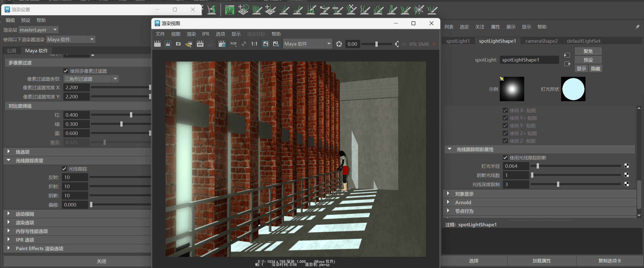Select the XGen select brush with dotted box
Viewport: 644px width, 268px height.
(x=432, y=10)
